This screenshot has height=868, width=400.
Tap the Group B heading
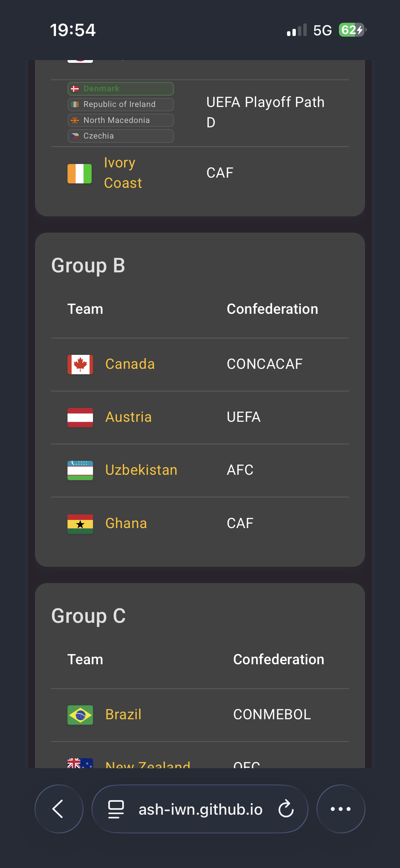tap(88, 265)
